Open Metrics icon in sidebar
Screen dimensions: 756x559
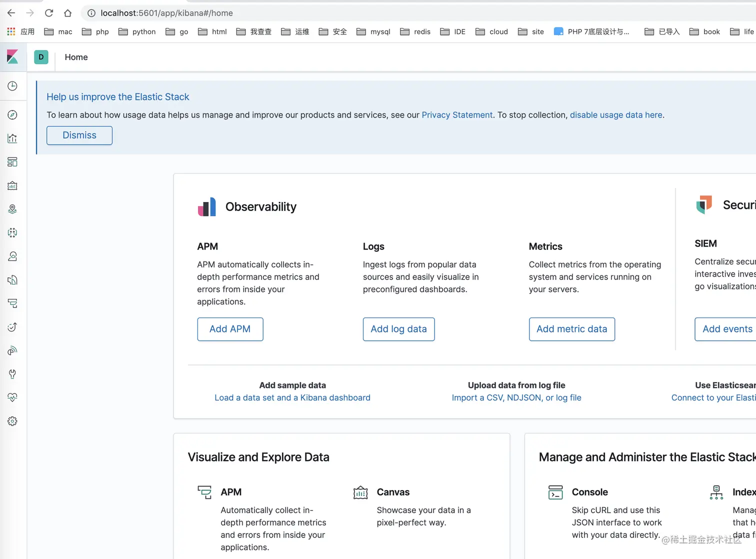pos(12,256)
